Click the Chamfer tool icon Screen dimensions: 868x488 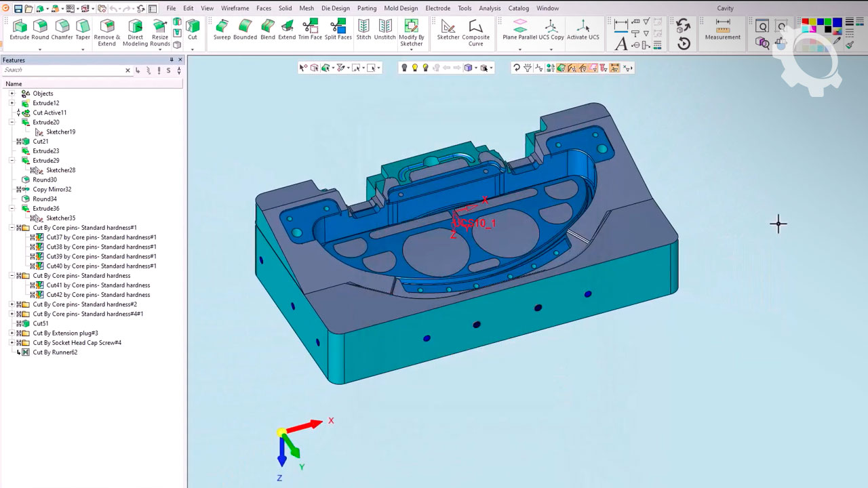pyautogui.click(x=62, y=30)
